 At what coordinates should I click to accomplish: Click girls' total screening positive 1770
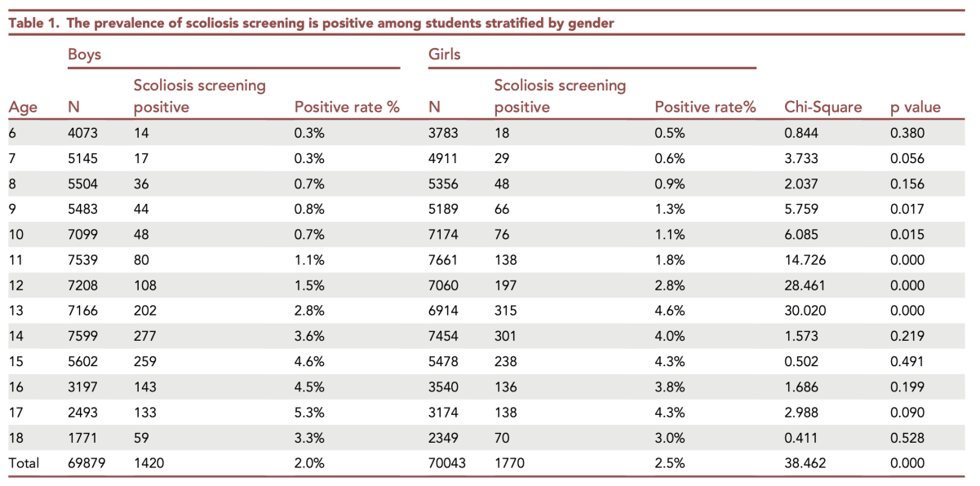[510, 463]
